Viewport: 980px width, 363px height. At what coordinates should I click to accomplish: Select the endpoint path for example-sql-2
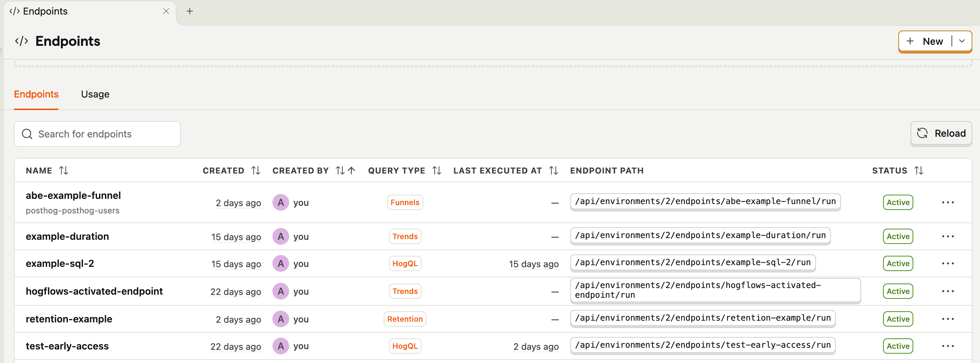click(692, 263)
